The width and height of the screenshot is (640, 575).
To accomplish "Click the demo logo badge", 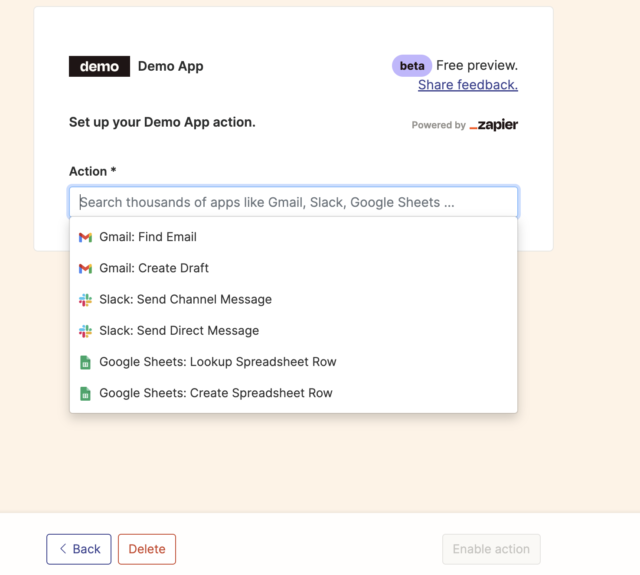I will click(99, 66).
